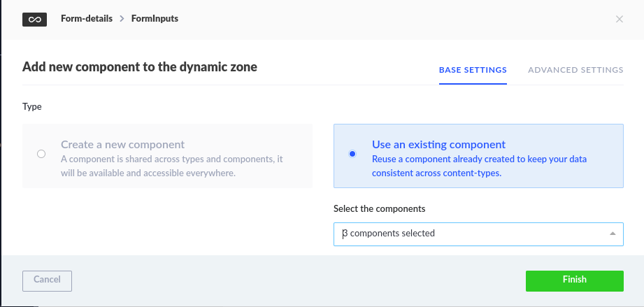Viewport: 644px width, 307px height.
Task: Click the "Add new component to the dynamic zone" heading
Action: click(140, 66)
